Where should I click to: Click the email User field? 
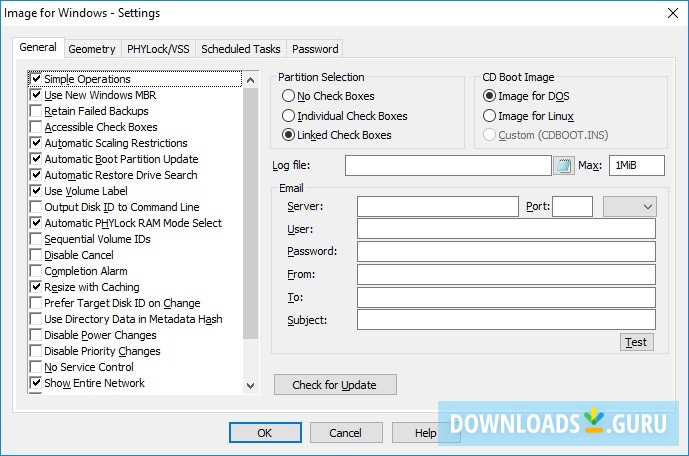pos(506,229)
